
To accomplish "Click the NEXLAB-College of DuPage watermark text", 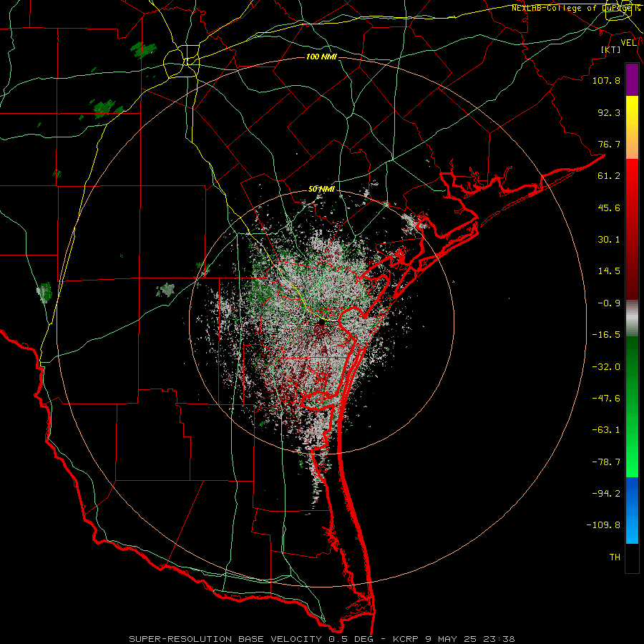I will click(x=575, y=8).
